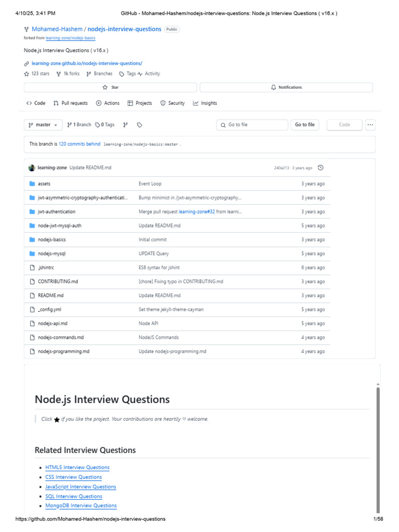Click 'NodeJS Commands' commit message
This screenshot has width=399, height=532.
click(158, 338)
